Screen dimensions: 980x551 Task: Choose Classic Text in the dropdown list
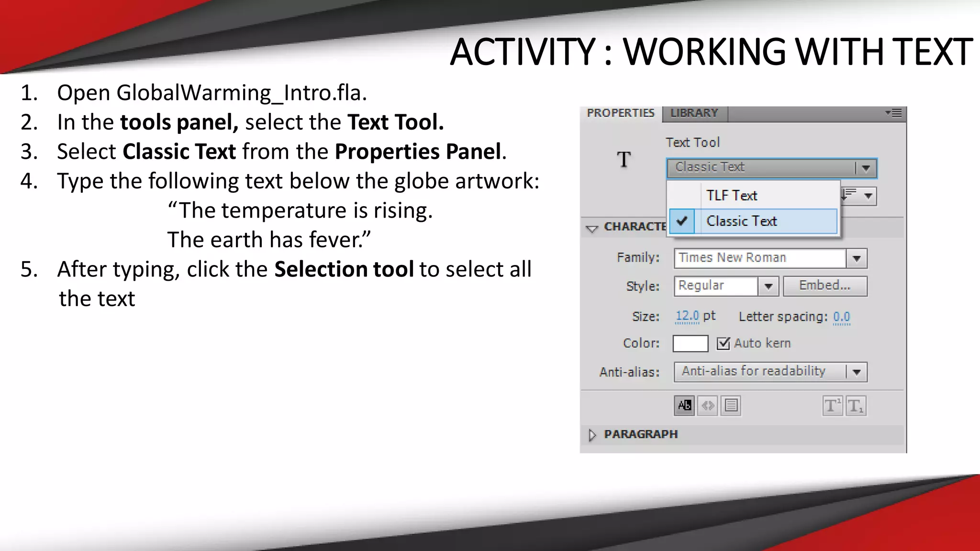753,221
